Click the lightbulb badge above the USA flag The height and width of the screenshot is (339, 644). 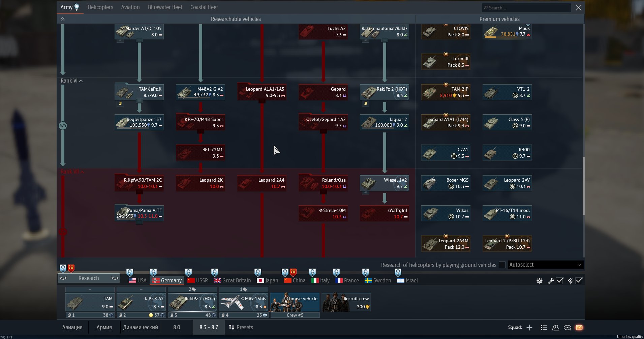pyautogui.click(x=130, y=272)
